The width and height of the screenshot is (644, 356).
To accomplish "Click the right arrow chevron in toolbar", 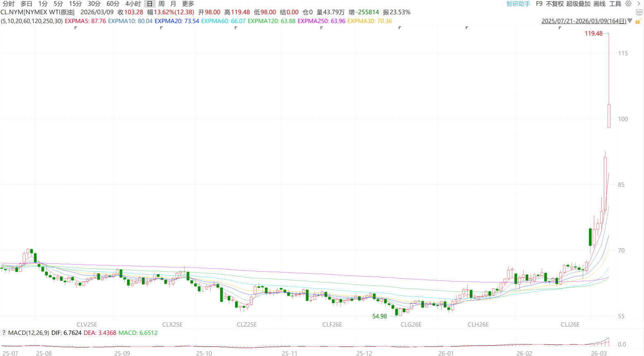I will pyautogui.click(x=639, y=4).
